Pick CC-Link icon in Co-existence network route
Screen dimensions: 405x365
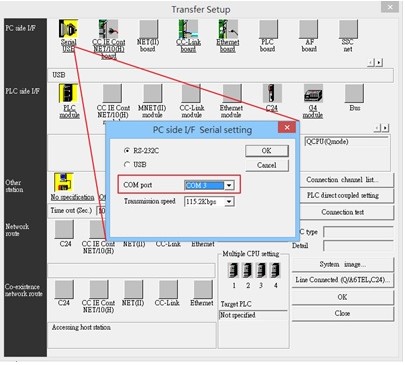[168, 289]
